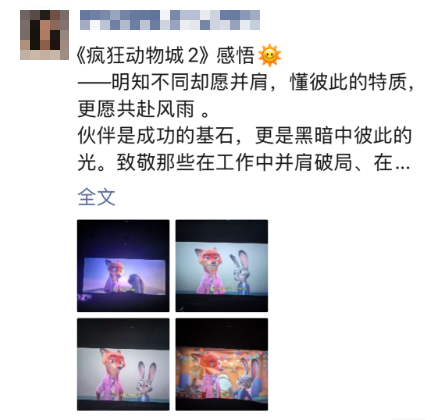
Task: Click the trailing ellipsis of the truncated text
Action: [402, 166]
